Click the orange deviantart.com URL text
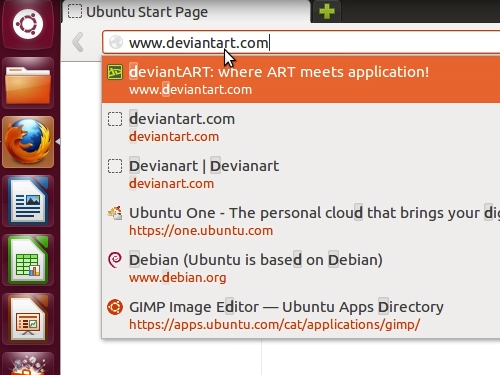Image resolution: width=500 pixels, height=375 pixels. point(174,137)
